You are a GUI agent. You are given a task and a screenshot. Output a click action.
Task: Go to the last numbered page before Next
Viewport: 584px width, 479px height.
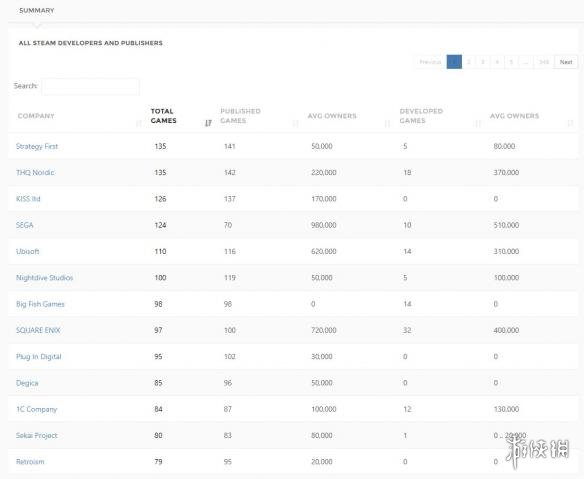point(544,62)
